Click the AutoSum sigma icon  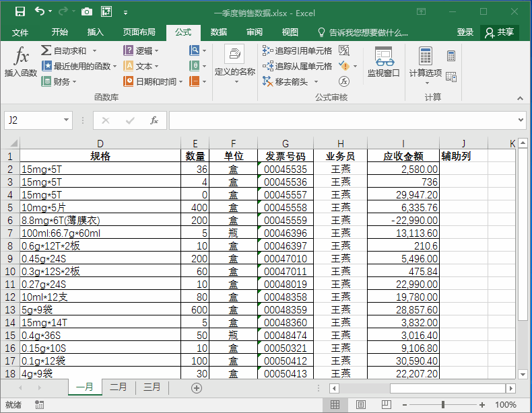coord(46,50)
